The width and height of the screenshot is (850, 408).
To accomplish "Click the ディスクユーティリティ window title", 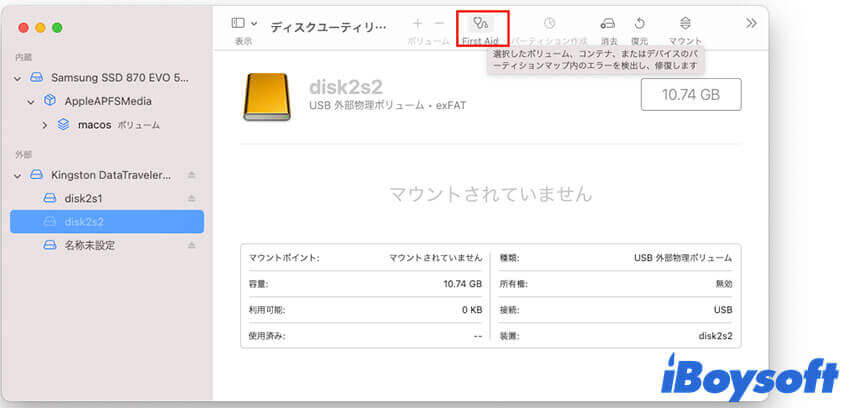I will pos(329,27).
